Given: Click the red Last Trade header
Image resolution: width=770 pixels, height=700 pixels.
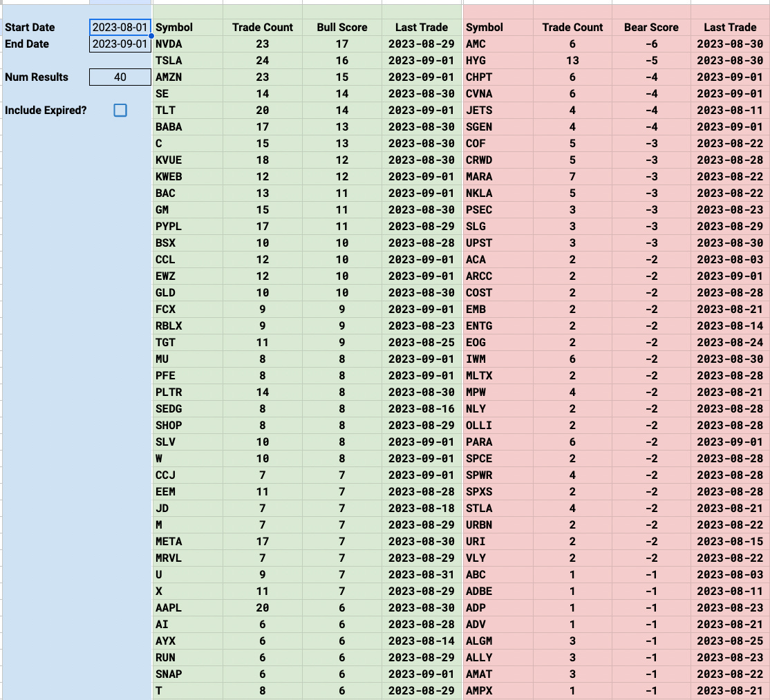Looking at the screenshot, I should click(x=730, y=28).
